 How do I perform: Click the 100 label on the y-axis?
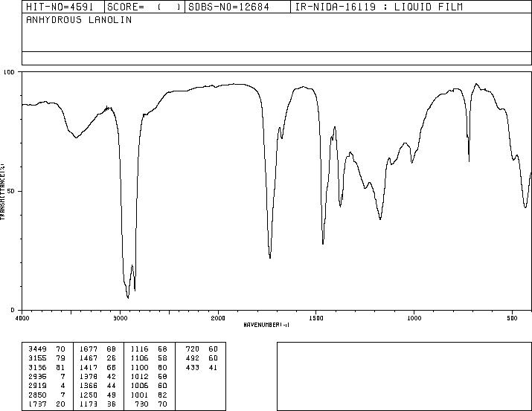click(9, 72)
